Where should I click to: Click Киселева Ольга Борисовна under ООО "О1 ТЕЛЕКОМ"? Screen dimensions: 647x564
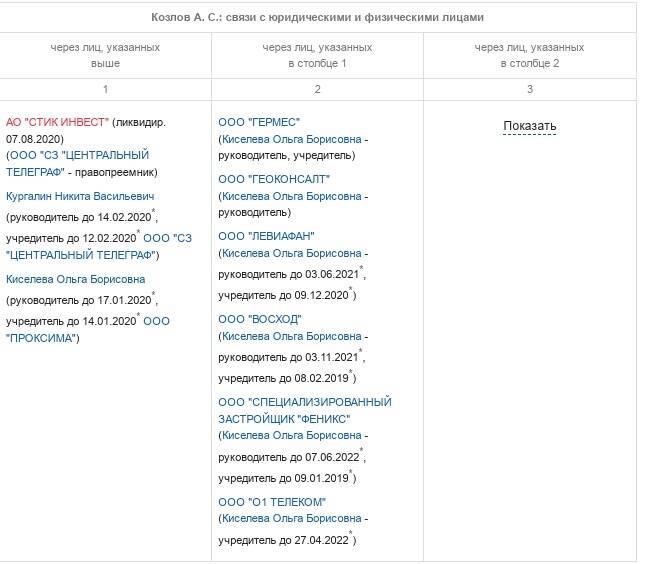click(x=291, y=518)
